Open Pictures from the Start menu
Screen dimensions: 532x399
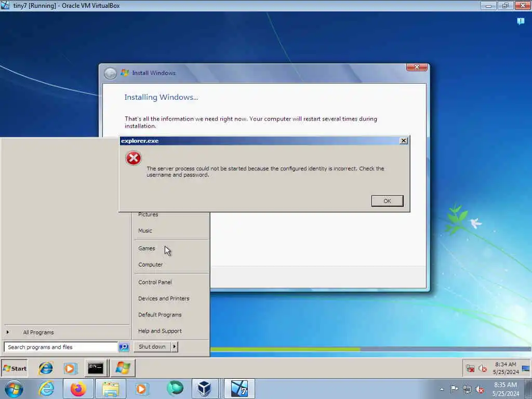pos(148,215)
